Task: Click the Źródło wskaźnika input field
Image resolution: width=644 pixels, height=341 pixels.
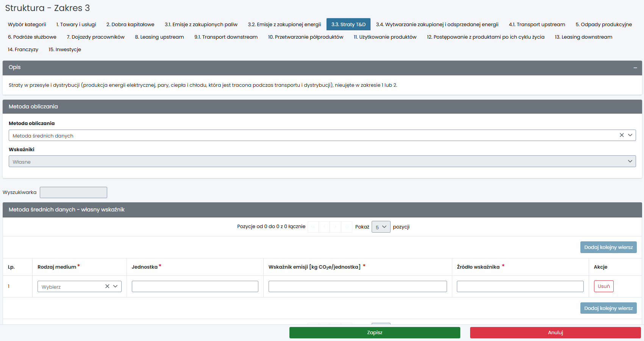Action: (520, 286)
